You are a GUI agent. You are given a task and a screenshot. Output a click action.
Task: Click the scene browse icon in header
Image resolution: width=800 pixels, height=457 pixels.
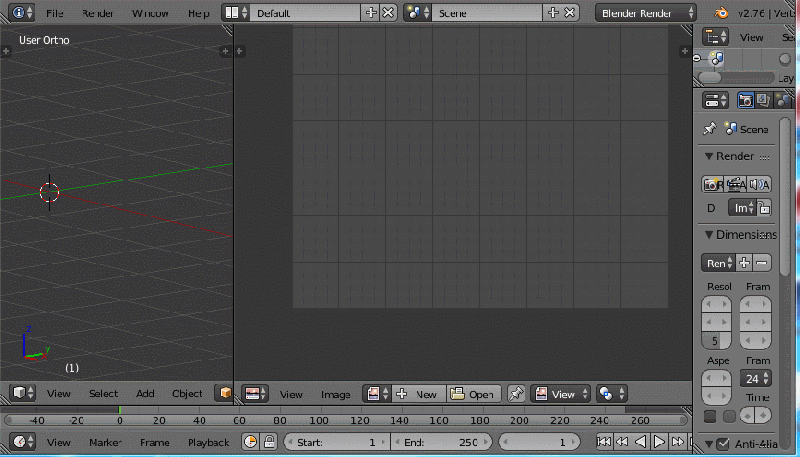(418, 13)
